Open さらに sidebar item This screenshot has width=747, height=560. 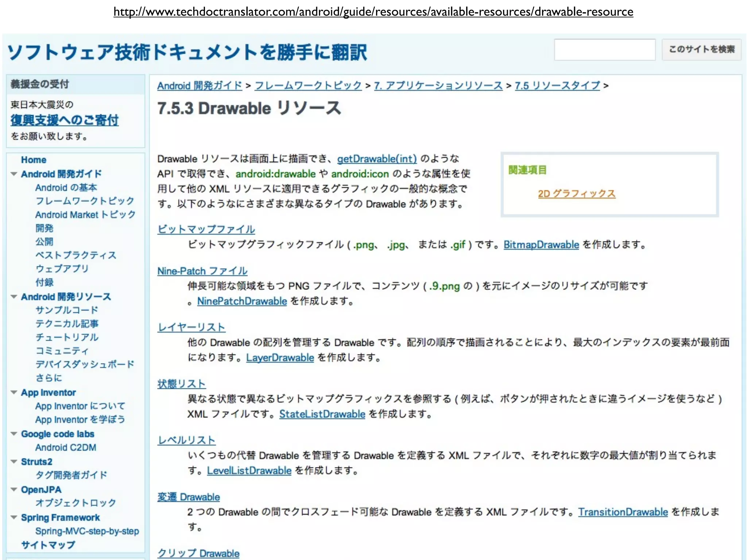49,378
